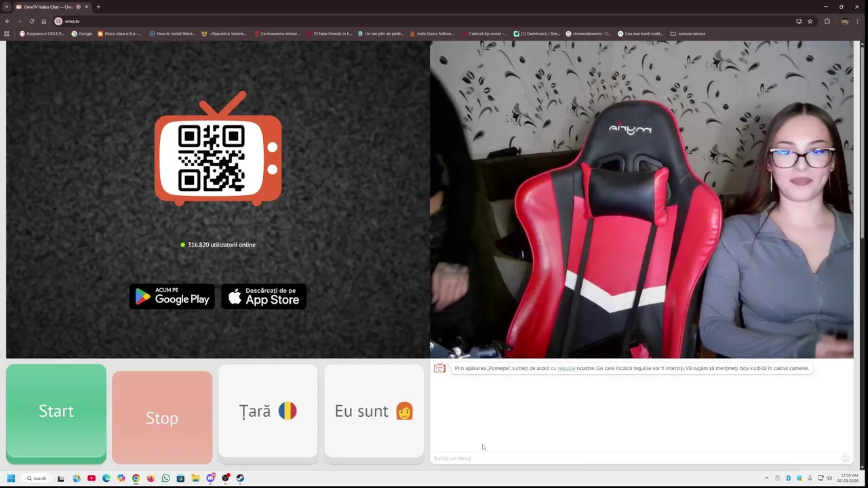The height and width of the screenshot is (488, 868).
Task: Open the apps grid in bookmarks bar
Action: (x=7, y=33)
